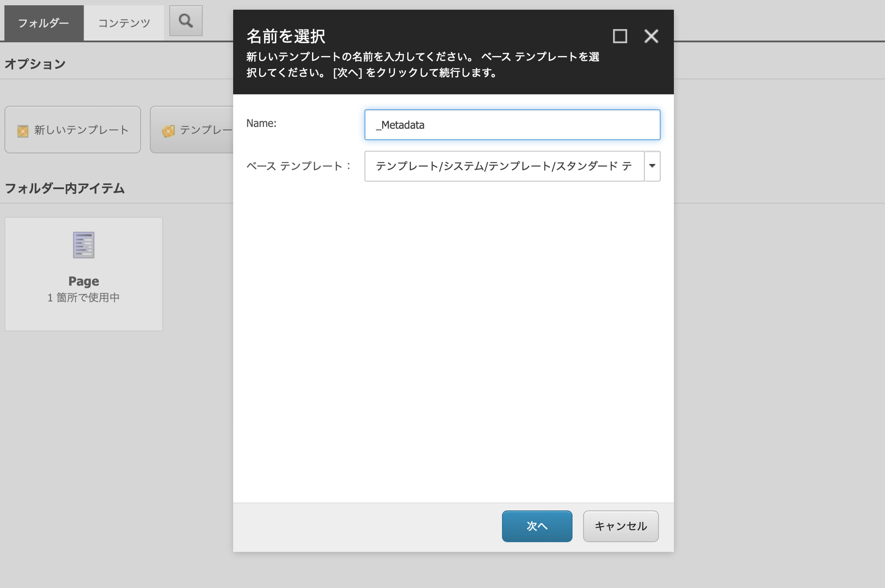Click the 名前を選択 dialog title
885x588 pixels.
click(286, 36)
